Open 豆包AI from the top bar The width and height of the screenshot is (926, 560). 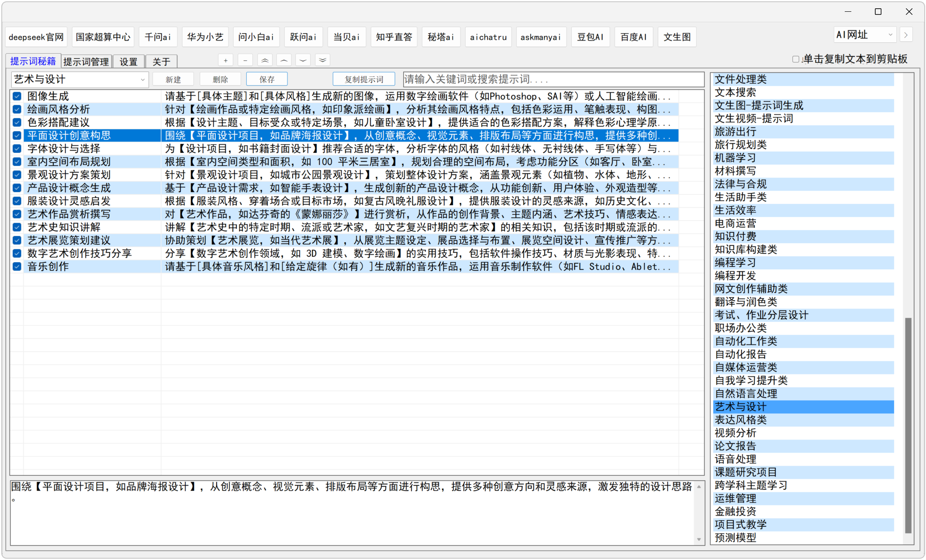590,37
